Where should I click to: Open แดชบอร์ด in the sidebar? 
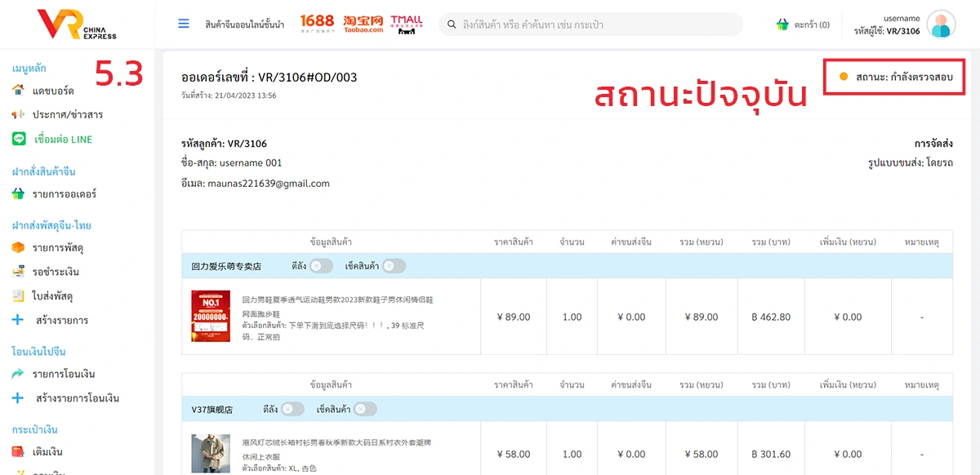[x=52, y=90]
